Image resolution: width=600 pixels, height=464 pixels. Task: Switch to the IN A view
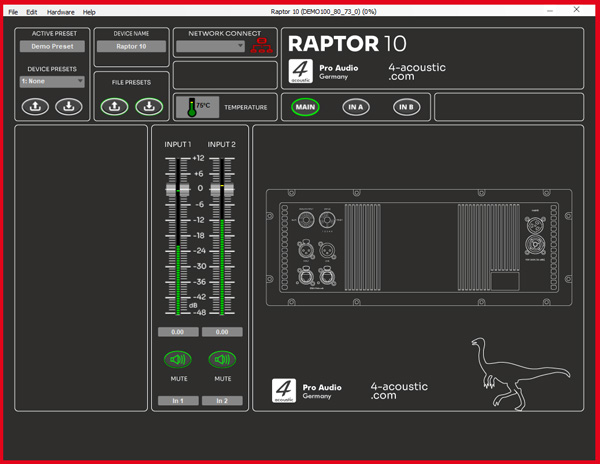pyautogui.click(x=356, y=107)
